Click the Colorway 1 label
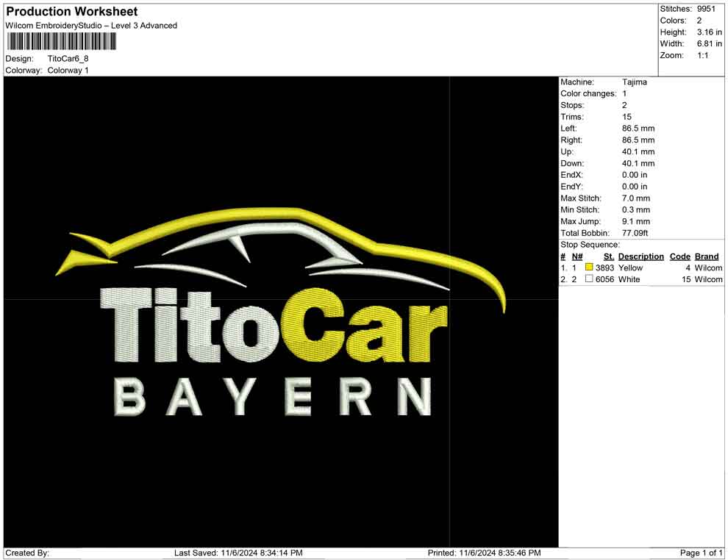 (x=68, y=71)
